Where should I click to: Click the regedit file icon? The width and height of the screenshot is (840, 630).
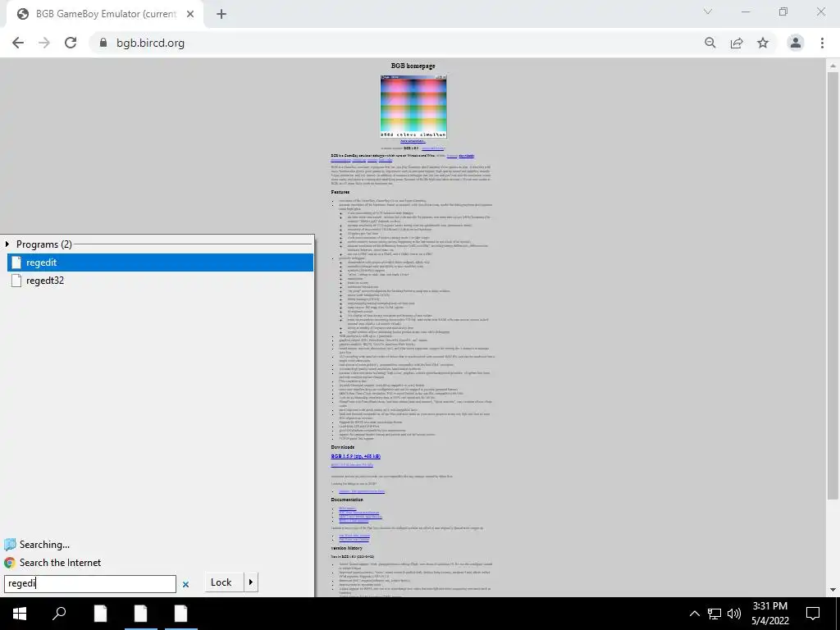tap(16, 262)
